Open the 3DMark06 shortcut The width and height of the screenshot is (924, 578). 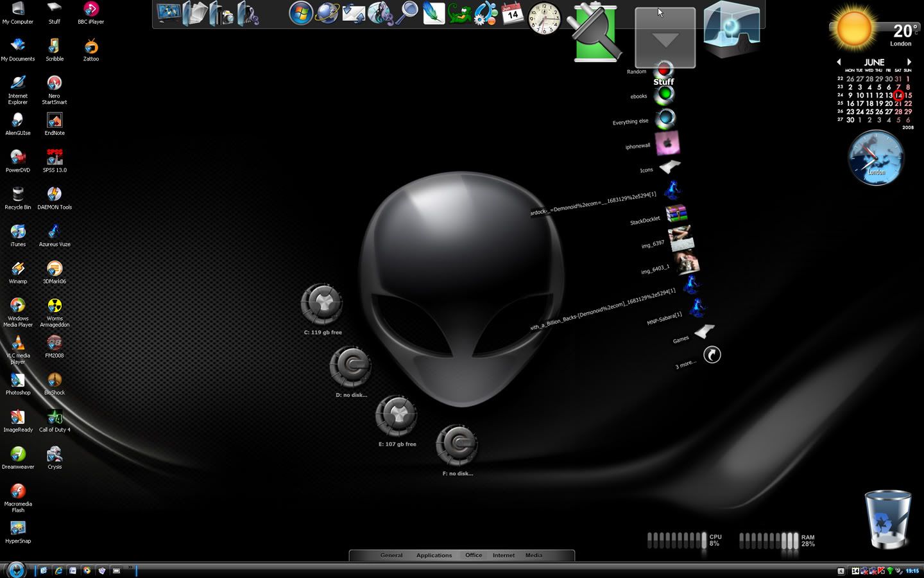[x=55, y=273]
